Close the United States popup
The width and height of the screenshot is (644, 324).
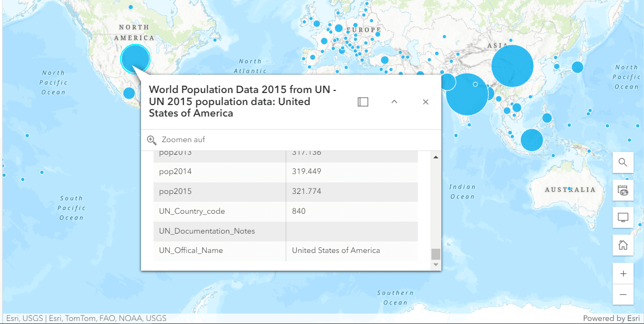[x=426, y=102]
